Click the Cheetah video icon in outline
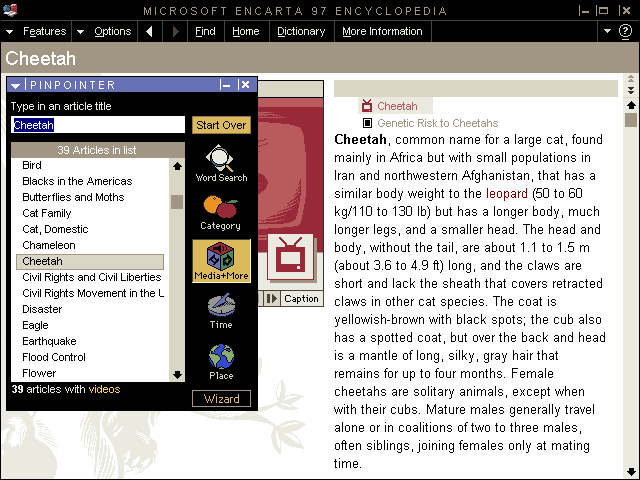Screen dimensions: 640x480 click(x=367, y=106)
